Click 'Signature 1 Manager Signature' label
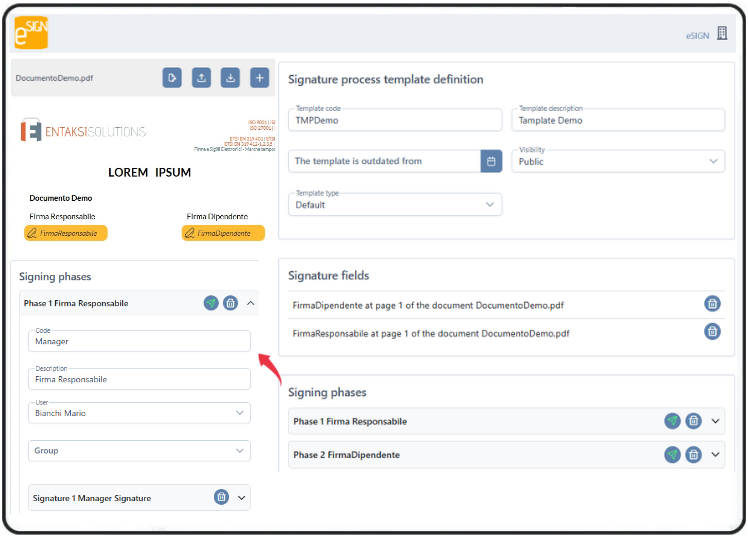 coord(92,498)
